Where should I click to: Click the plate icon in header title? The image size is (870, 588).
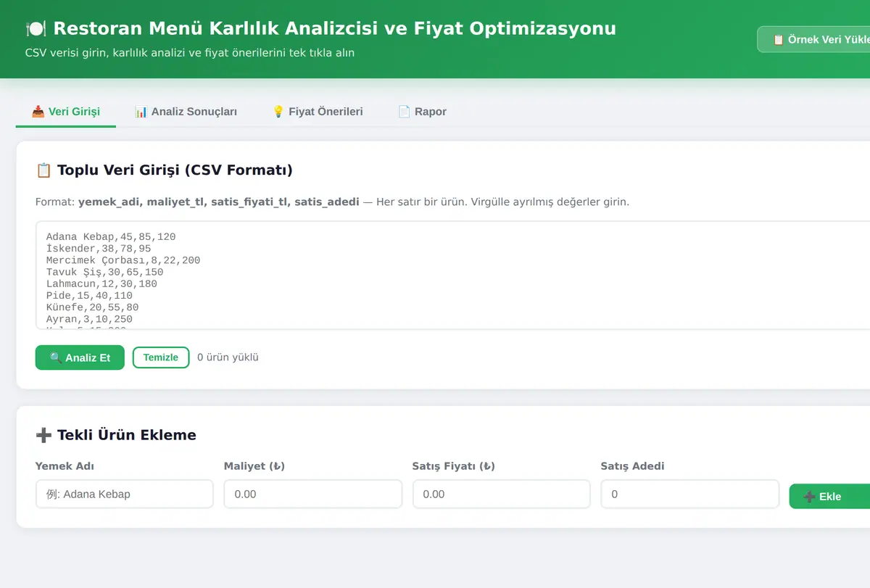click(x=36, y=28)
